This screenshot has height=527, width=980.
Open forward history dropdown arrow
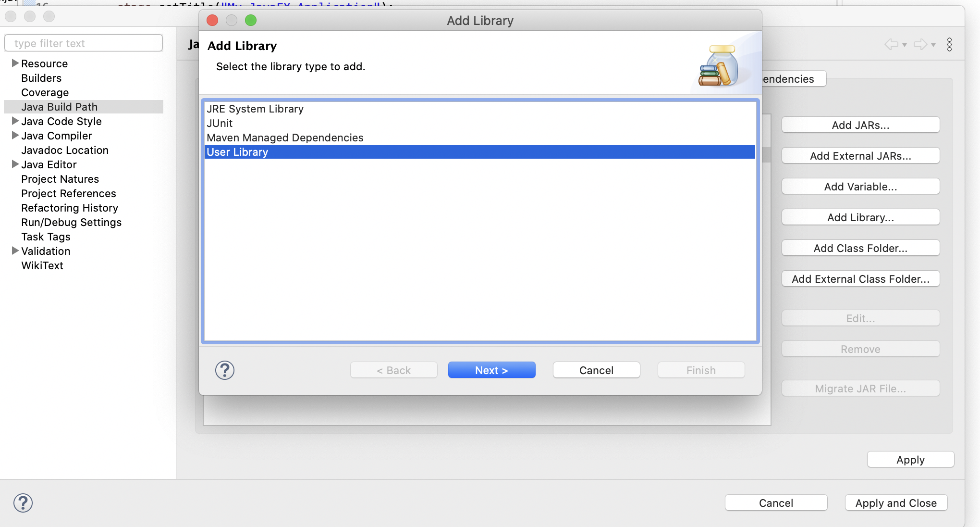pos(933,45)
